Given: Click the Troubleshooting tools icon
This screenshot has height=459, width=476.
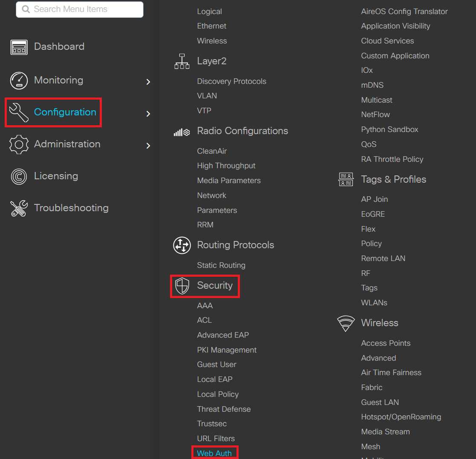Looking at the screenshot, I should 19,208.
